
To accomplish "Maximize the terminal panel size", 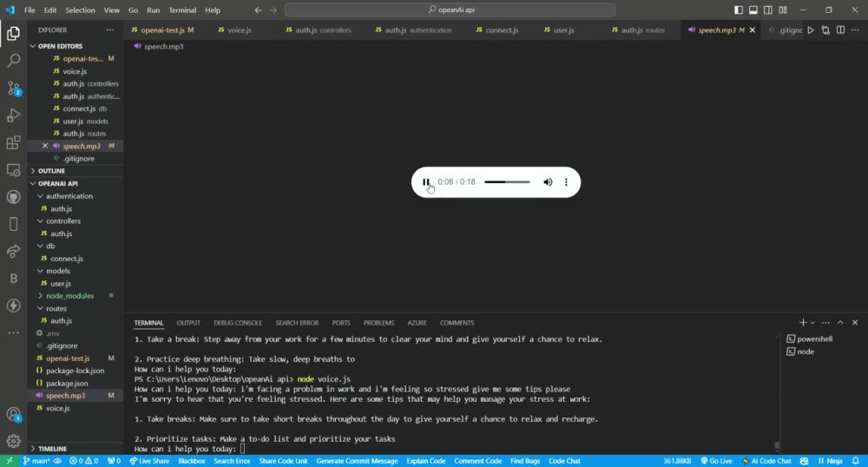I will 840,323.
